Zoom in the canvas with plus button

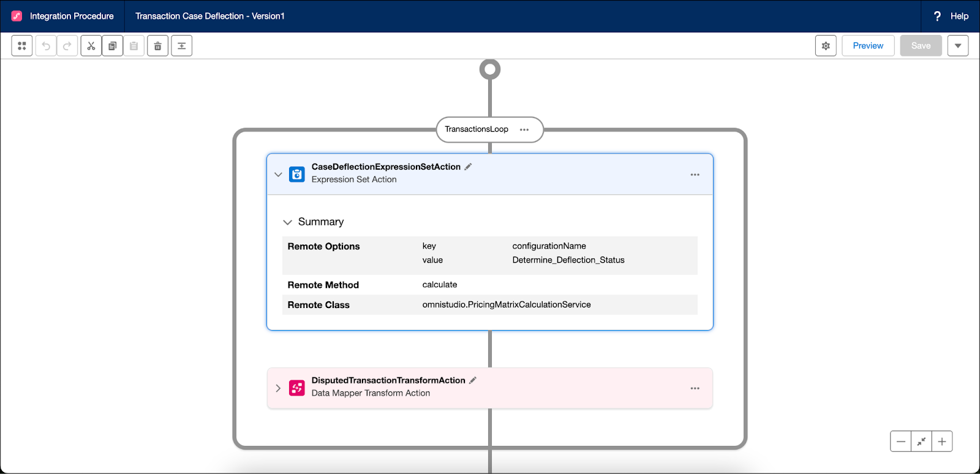[942, 442]
